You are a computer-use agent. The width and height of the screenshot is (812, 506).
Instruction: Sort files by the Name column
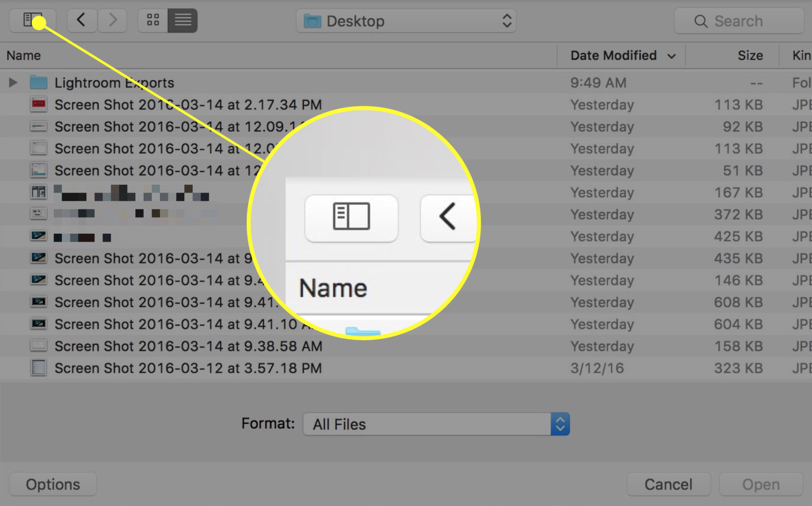pyautogui.click(x=23, y=55)
